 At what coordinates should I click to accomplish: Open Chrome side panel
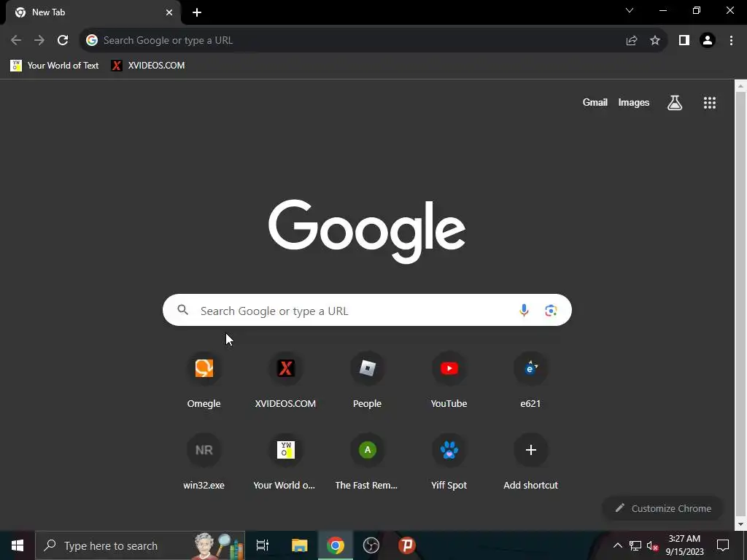684,41
